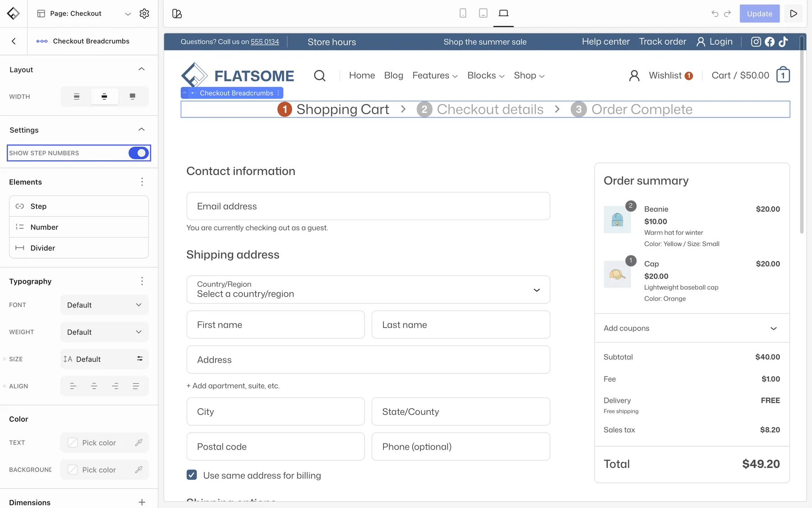Collapse the Layout section
Screen dimensions: 812x508
click(142, 69)
